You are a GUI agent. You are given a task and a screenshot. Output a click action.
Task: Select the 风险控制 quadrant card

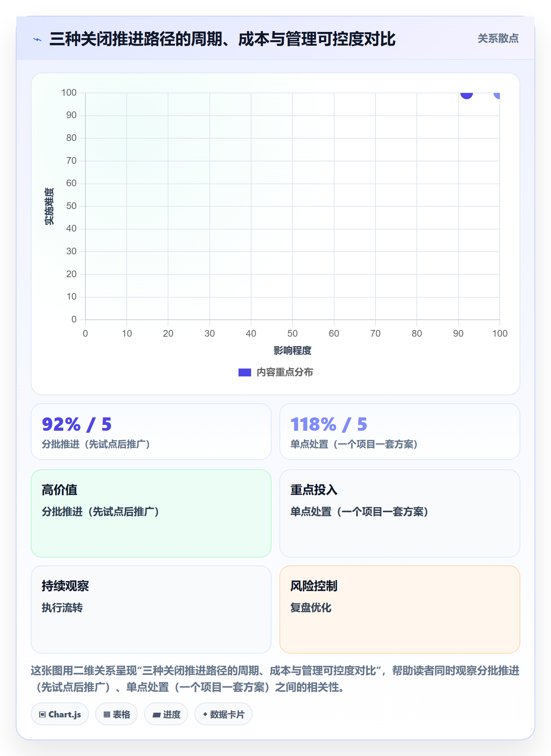(x=399, y=610)
